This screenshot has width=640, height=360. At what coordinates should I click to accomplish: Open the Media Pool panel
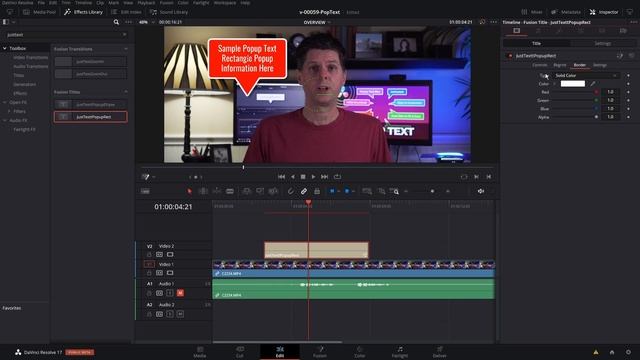tap(39, 12)
